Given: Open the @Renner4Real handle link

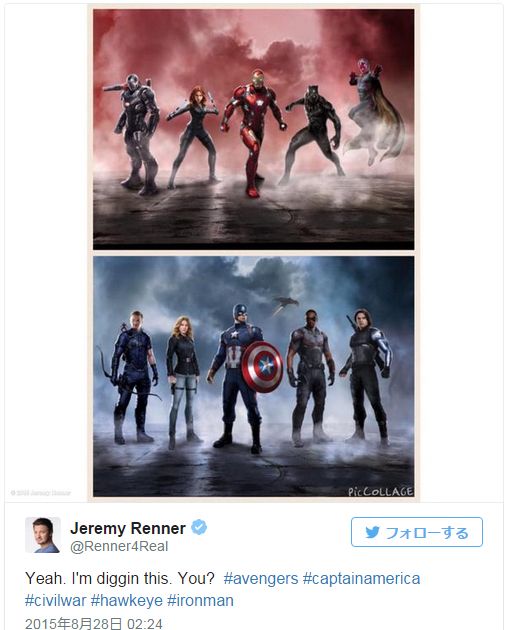Looking at the screenshot, I should point(119,546).
